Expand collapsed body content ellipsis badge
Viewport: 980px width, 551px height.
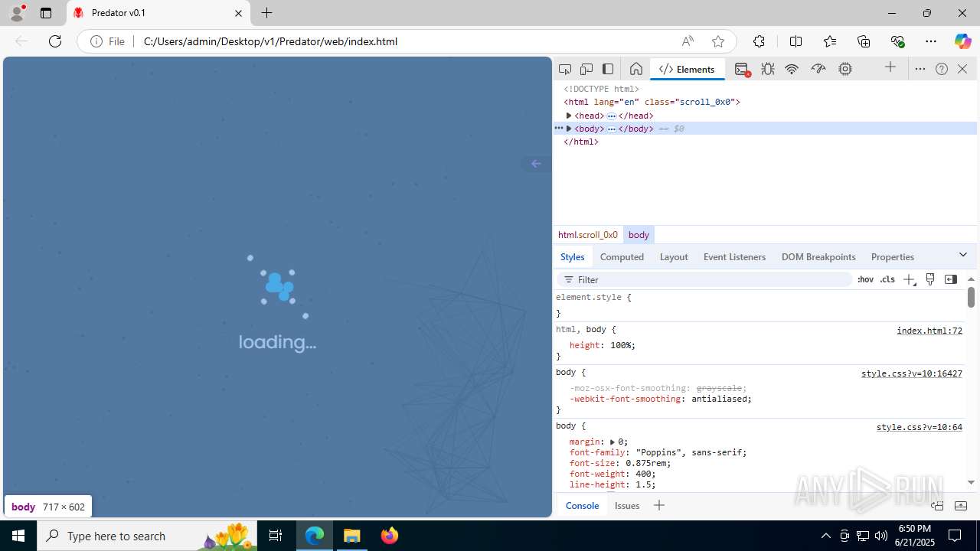[612, 129]
